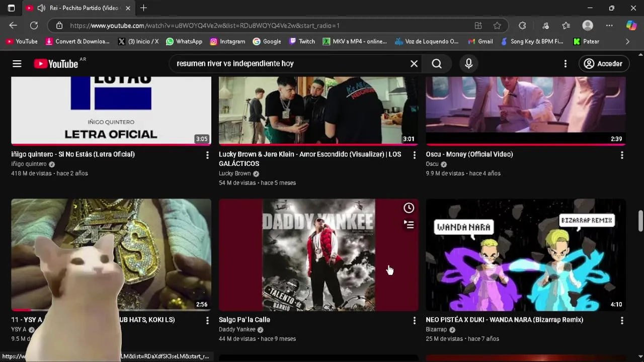Open the Edge favorites list icon
Screen dimensions: 644x362
566,26
